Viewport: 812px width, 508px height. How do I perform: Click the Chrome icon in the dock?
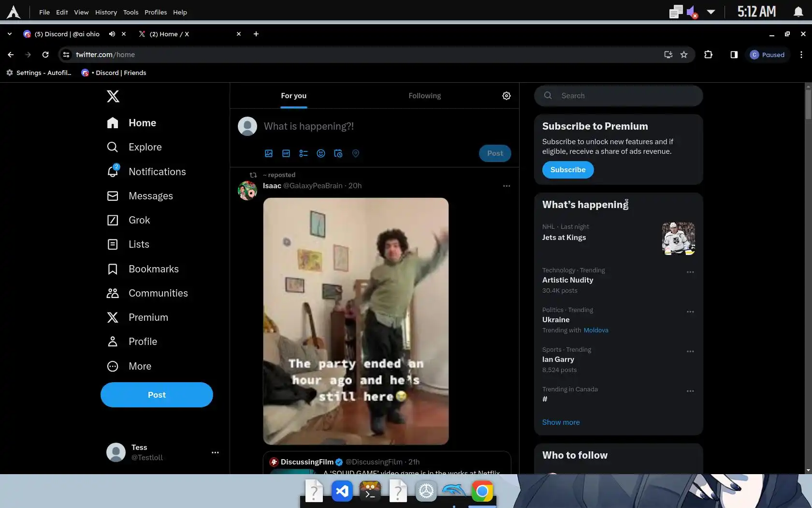(x=482, y=492)
